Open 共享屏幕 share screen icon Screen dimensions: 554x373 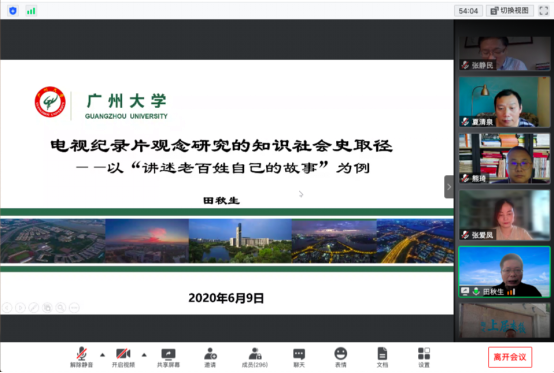168,357
